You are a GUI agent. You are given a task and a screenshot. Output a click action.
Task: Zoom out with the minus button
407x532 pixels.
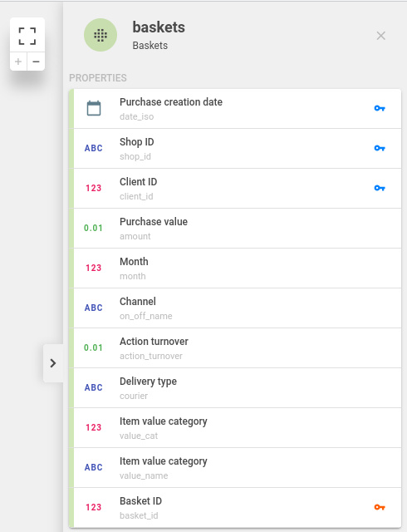pos(36,62)
